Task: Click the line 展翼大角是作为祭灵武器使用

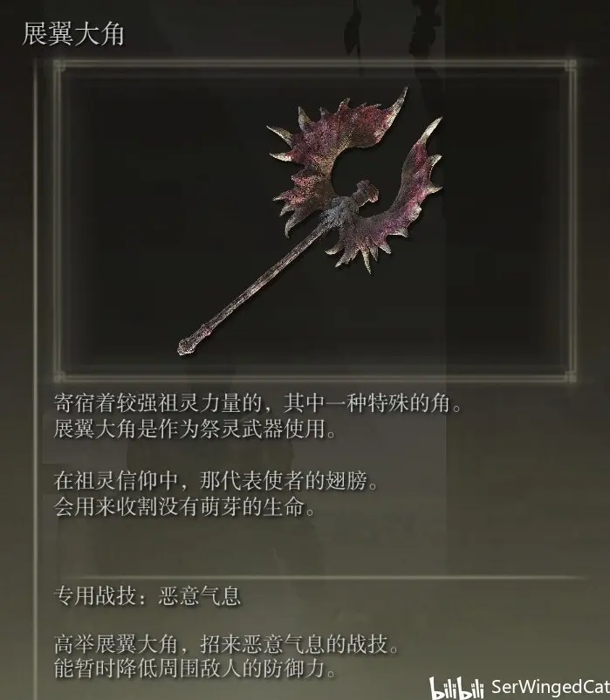Action: (x=195, y=429)
